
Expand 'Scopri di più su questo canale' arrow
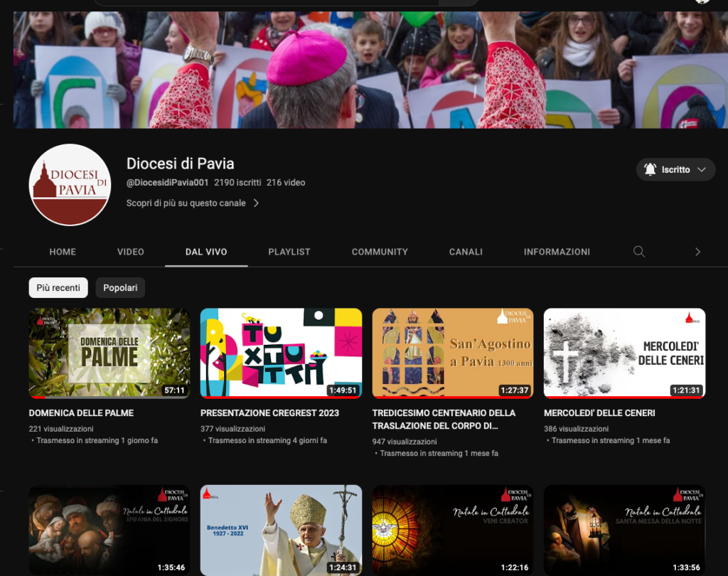tap(256, 203)
